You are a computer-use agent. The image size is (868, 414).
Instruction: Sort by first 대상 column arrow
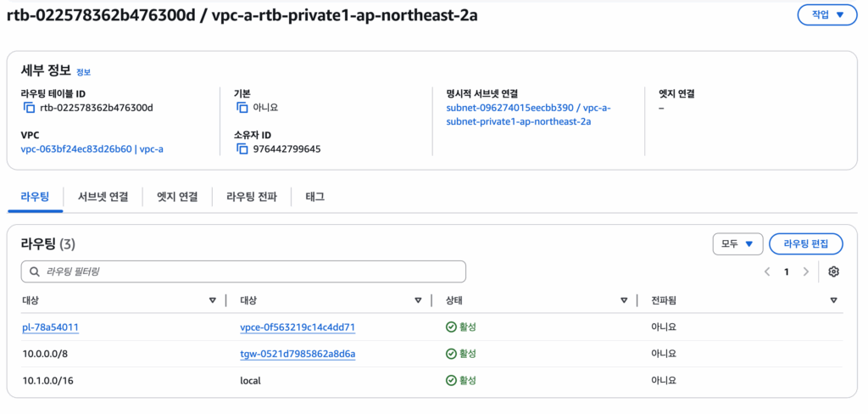pos(212,300)
